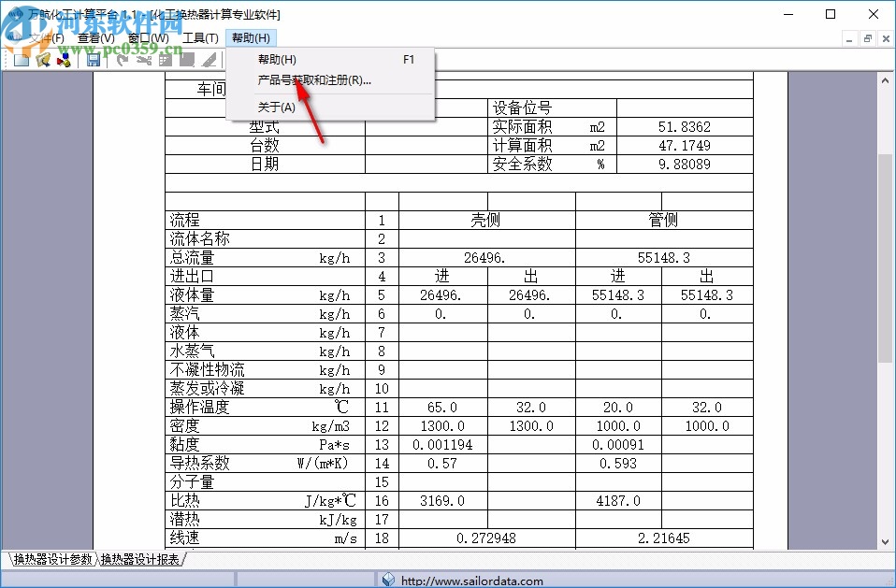Click the 壳侧 column header

point(485,220)
